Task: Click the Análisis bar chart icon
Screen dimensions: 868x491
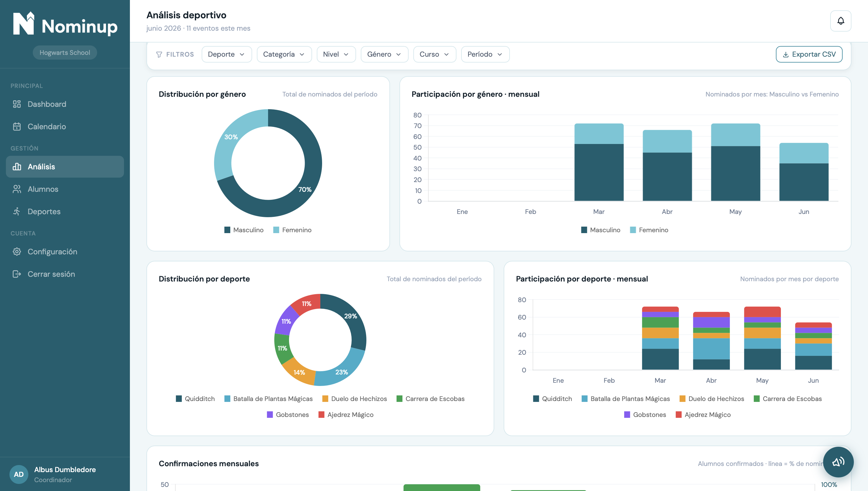Action: [x=17, y=167]
